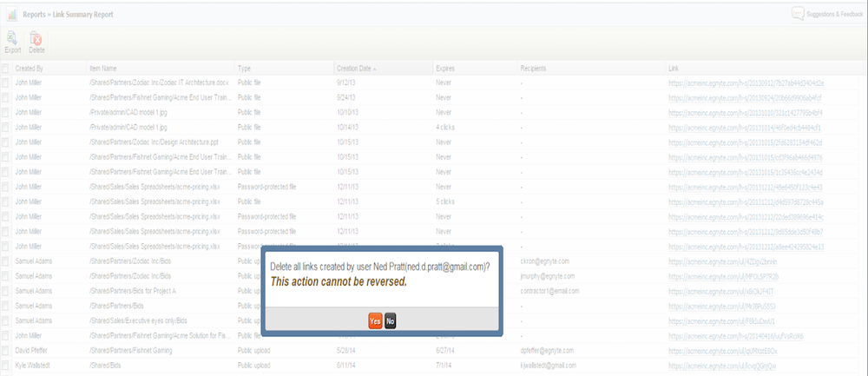Click item /Shared/Partners/Fishnet Gaming in David Pfeffer row

[x=131, y=351]
